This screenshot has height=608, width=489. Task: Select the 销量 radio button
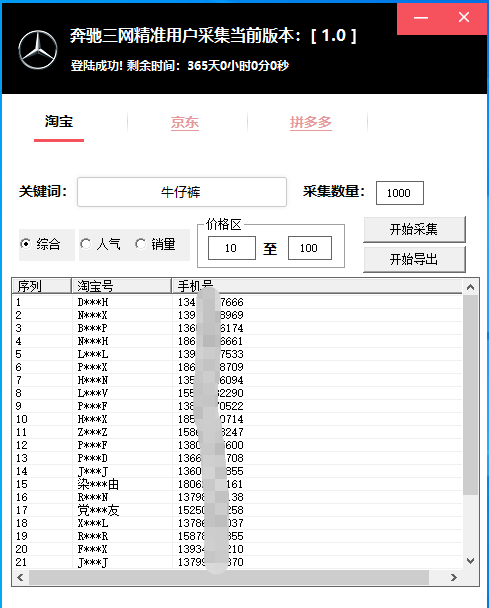pos(156,244)
